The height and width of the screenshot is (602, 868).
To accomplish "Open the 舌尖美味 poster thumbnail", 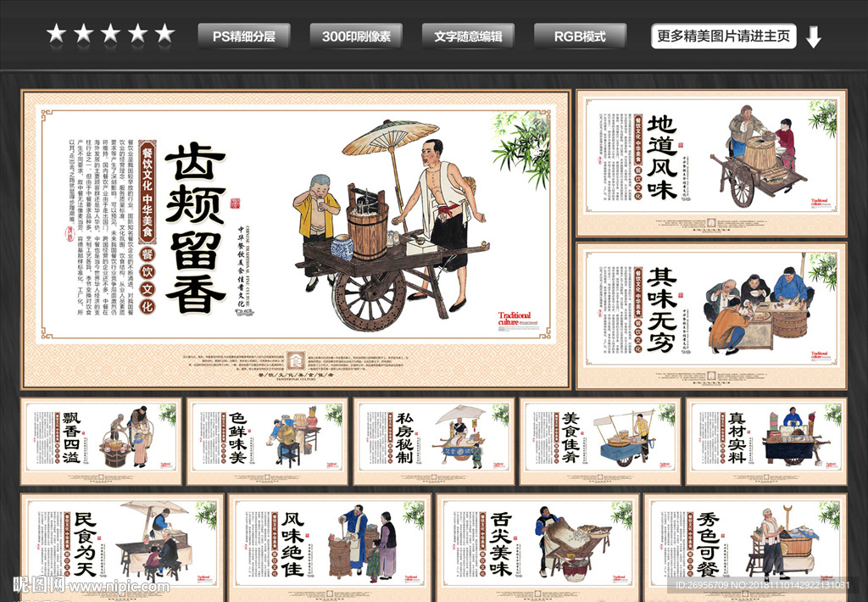I will click(x=538, y=547).
